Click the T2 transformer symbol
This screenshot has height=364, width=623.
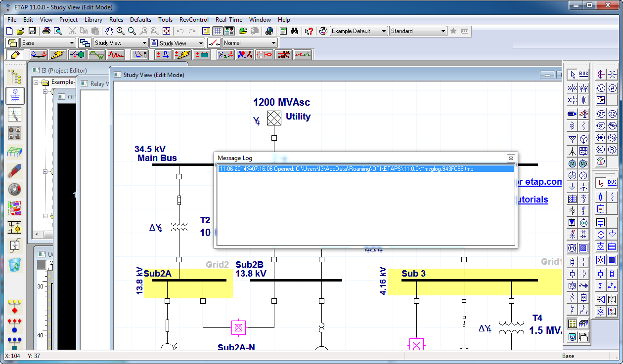(179, 227)
